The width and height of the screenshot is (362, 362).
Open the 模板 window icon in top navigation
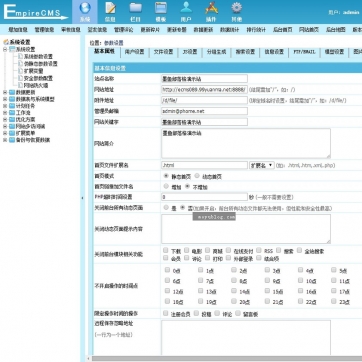pos(161,8)
